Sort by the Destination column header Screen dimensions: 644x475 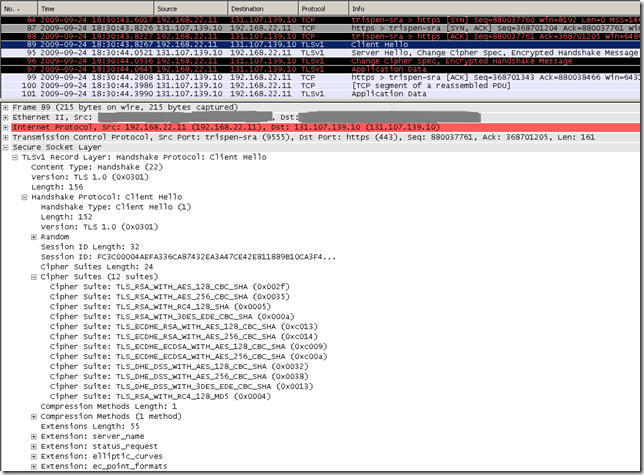pos(263,8)
